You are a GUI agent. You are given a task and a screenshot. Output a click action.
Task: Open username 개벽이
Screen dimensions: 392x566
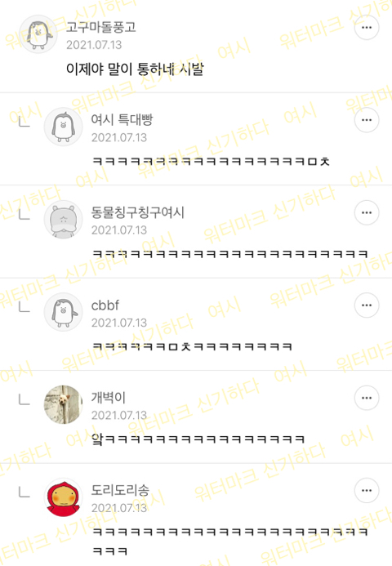[109, 398]
